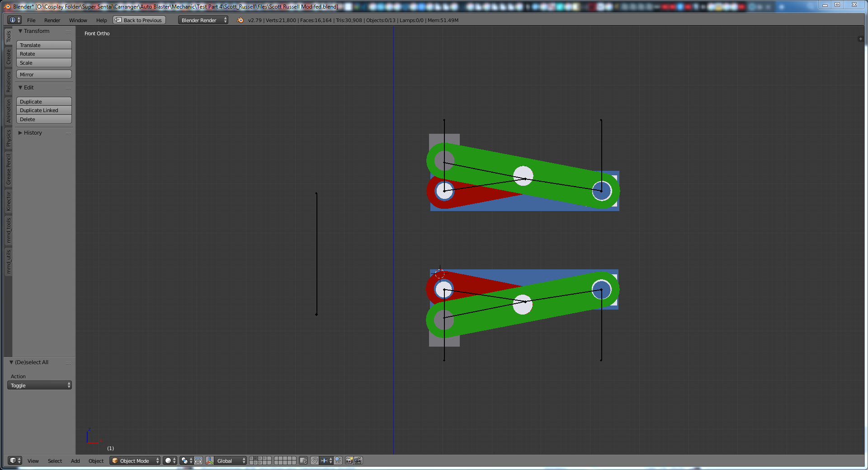
Task: Open viewport shading sphere menu
Action: pyautogui.click(x=170, y=461)
